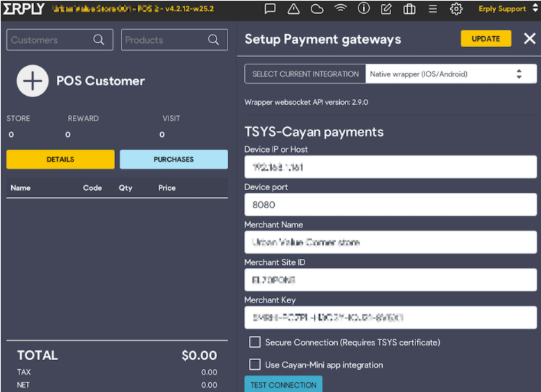Click the magnifier in Customers search
The height and width of the screenshot is (392, 541).
(98, 40)
